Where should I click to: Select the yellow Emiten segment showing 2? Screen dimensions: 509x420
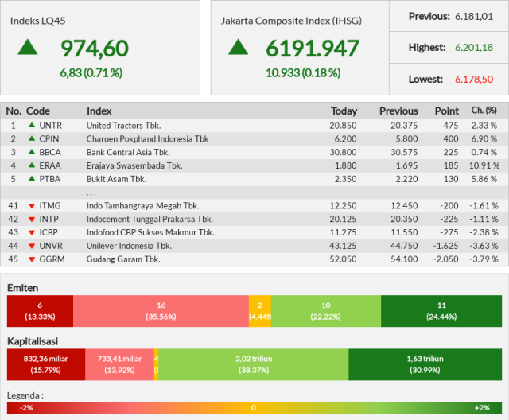coord(260,311)
